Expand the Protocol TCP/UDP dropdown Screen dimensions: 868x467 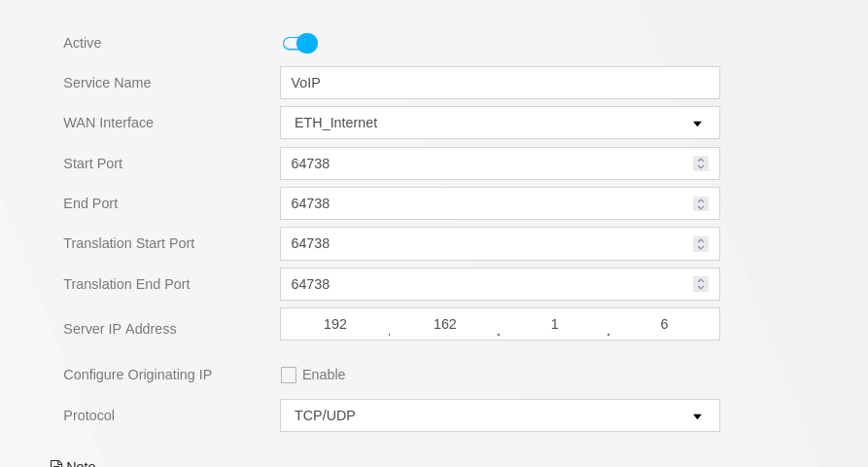(500, 415)
